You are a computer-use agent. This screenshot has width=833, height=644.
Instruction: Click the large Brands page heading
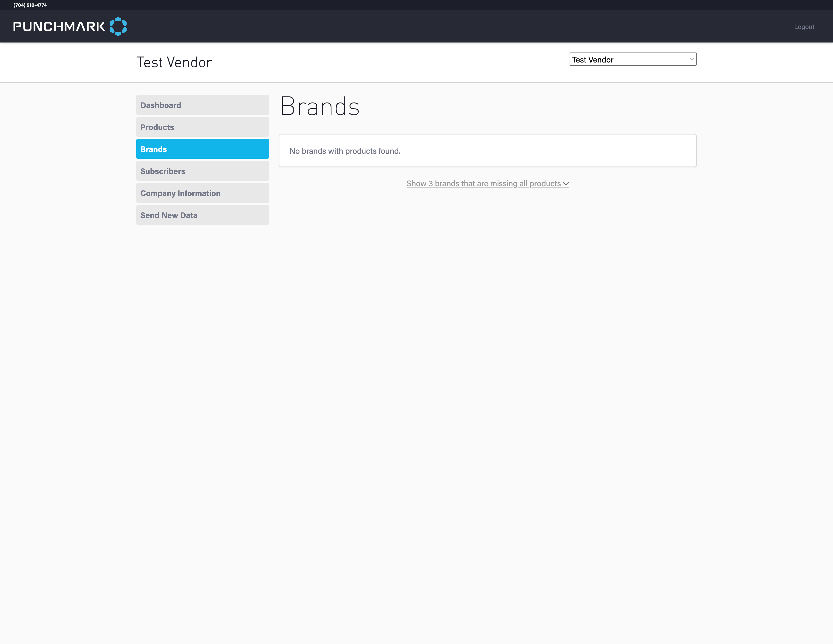tap(320, 106)
